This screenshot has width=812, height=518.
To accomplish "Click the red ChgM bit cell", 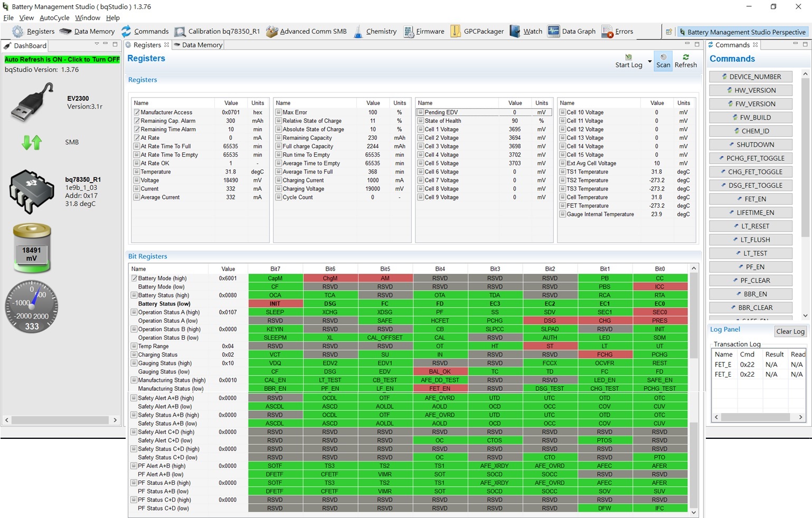I will [330, 279].
